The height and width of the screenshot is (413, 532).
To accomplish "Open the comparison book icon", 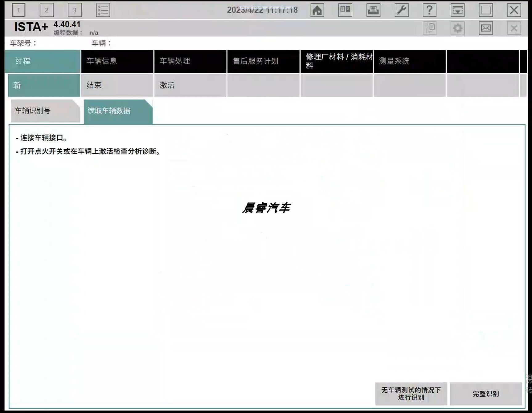I will tap(345, 10).
